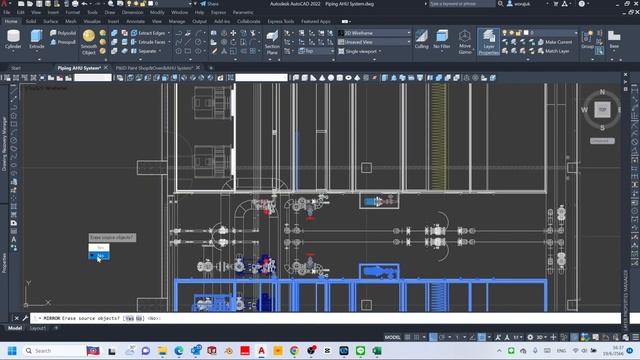Viewport: 640px width, 360px height.
Task: Click Extract Edges tool
Action: [x=148, y=33]
